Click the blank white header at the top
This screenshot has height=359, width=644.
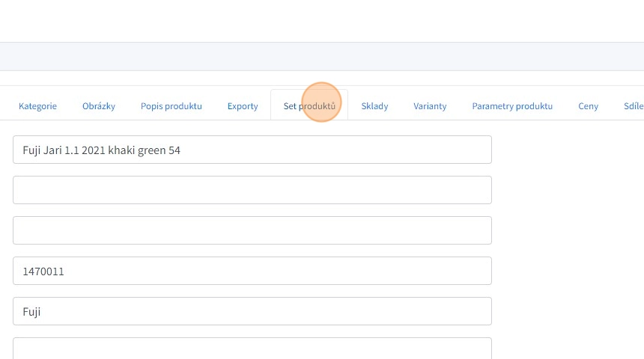322,21
